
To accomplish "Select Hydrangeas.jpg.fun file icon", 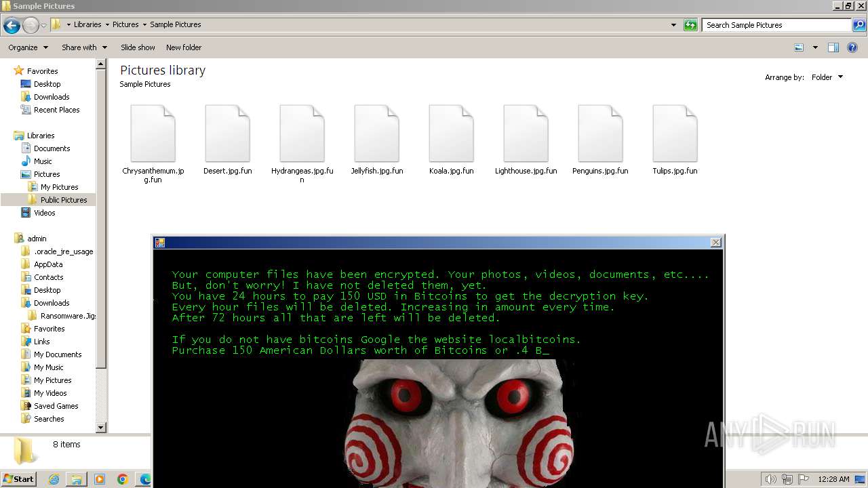I will 302,134.
